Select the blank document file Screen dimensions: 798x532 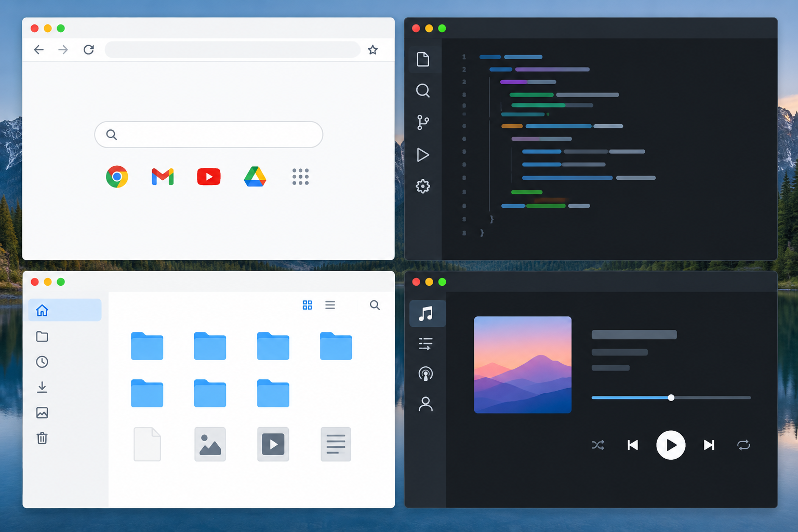point(147,444)
